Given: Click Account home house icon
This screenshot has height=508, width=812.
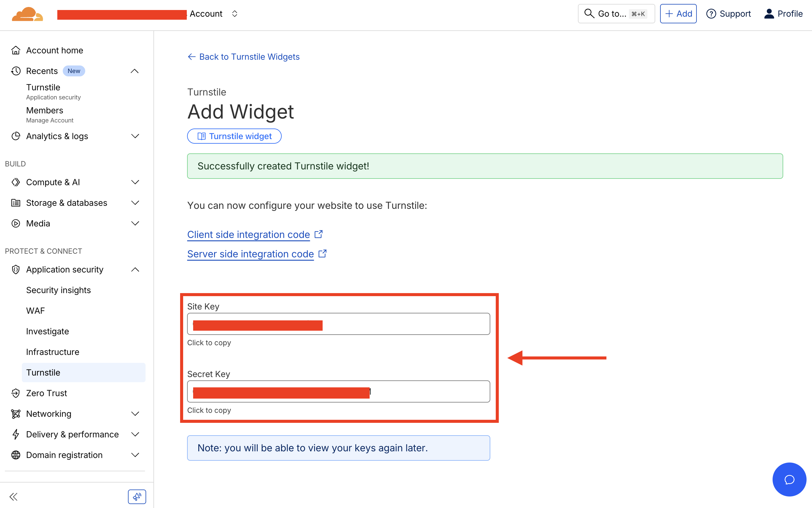Looking at the screenshot, I should (16, 50).
